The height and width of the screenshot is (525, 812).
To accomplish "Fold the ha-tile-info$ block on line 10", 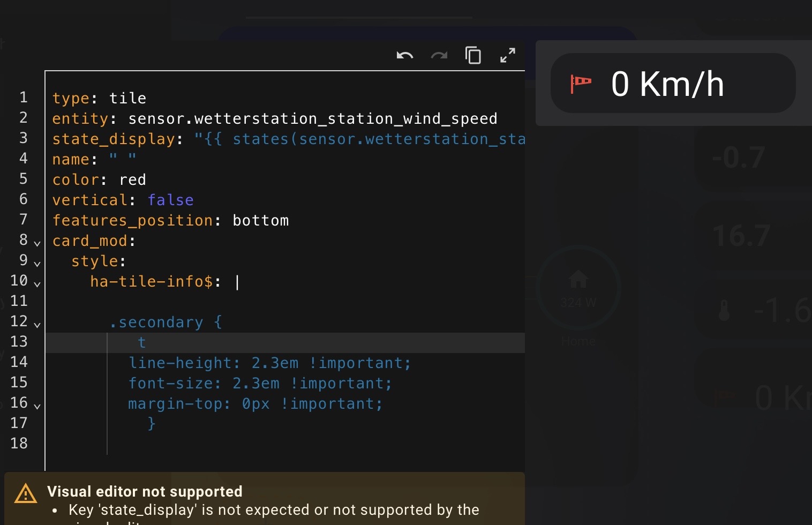I will 37,284.
